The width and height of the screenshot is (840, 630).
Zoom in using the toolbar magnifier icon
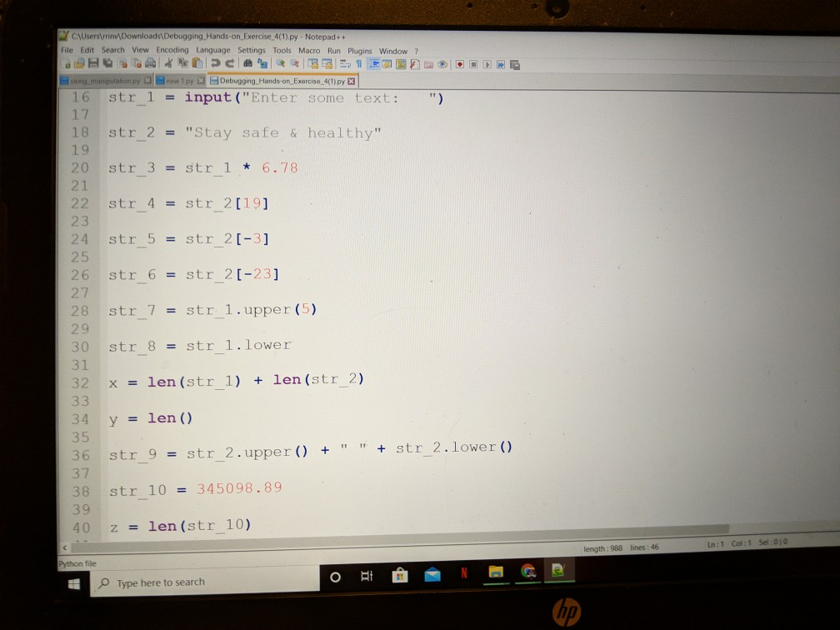click(282, 66)
